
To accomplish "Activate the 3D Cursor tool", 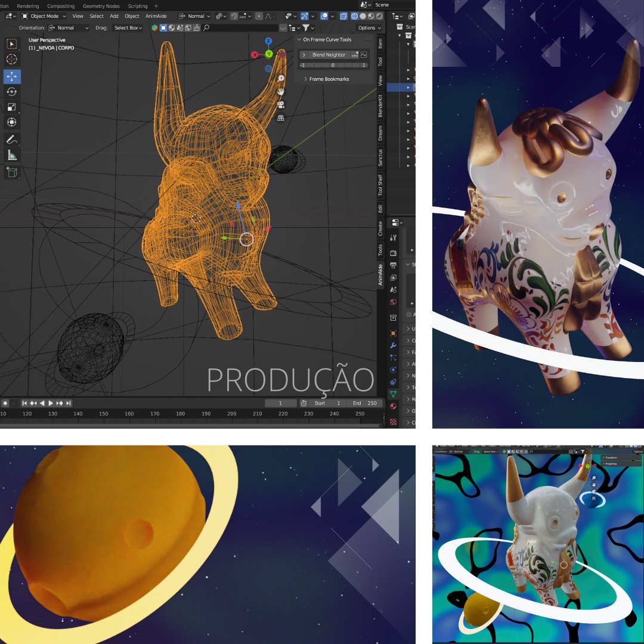I will tap(11, 59).
